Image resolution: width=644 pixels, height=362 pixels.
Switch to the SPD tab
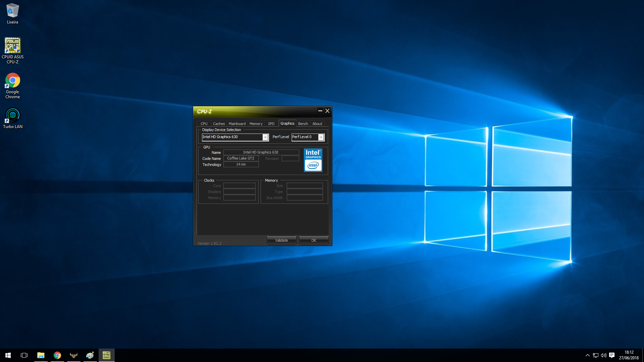pyautogui.click(x=271, y=124)
